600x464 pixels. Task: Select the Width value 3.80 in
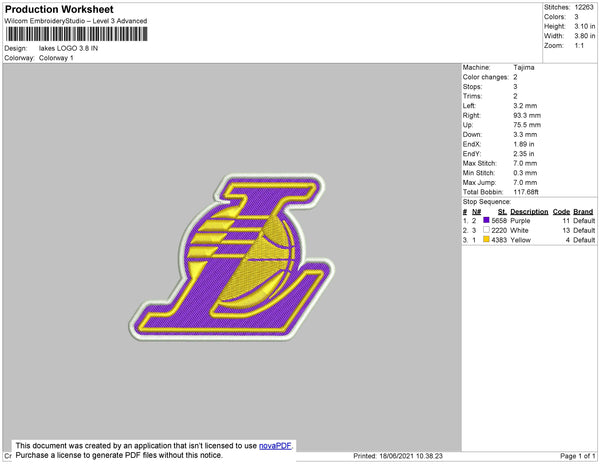point(585,36)
